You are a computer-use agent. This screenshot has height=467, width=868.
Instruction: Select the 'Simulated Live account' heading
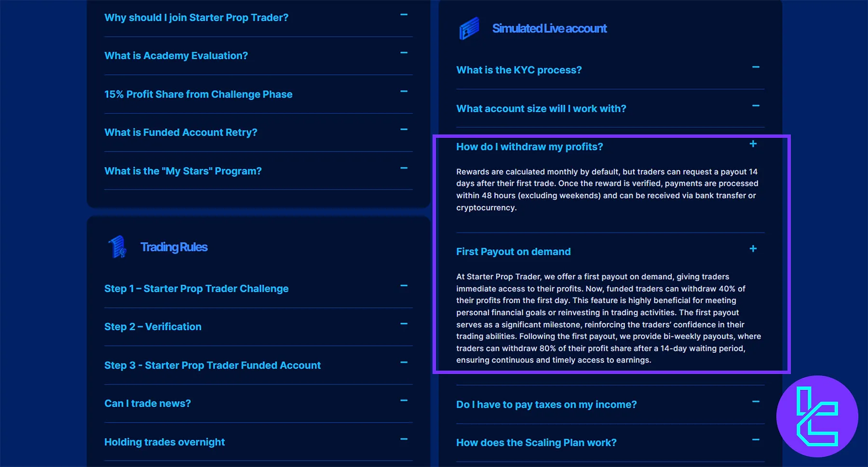coord(549,29)
